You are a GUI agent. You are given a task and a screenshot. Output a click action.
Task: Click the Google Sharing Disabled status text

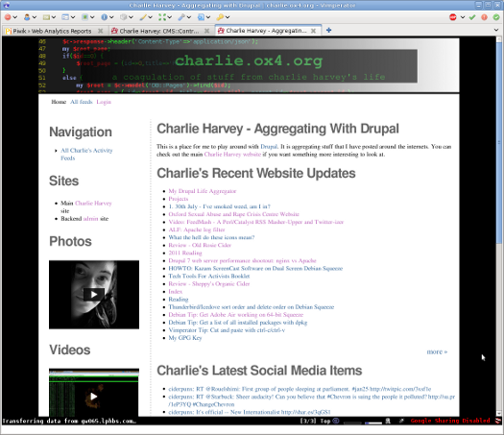click(450, 421)
